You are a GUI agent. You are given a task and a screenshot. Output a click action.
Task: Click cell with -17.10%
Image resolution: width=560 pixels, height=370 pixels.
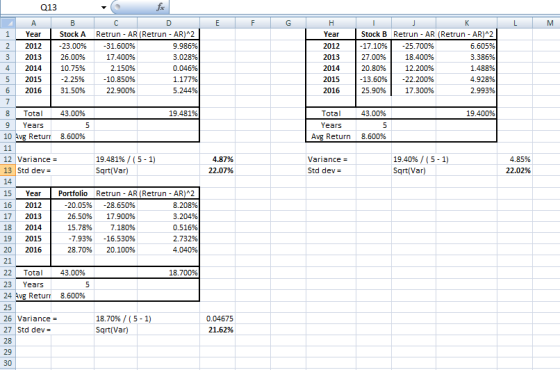(x=374, y=46)
